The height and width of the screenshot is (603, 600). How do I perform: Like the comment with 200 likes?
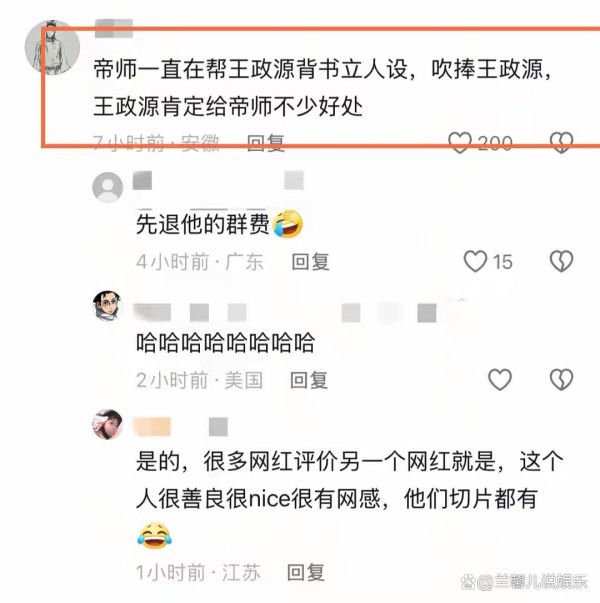click(x=460, y=143)
